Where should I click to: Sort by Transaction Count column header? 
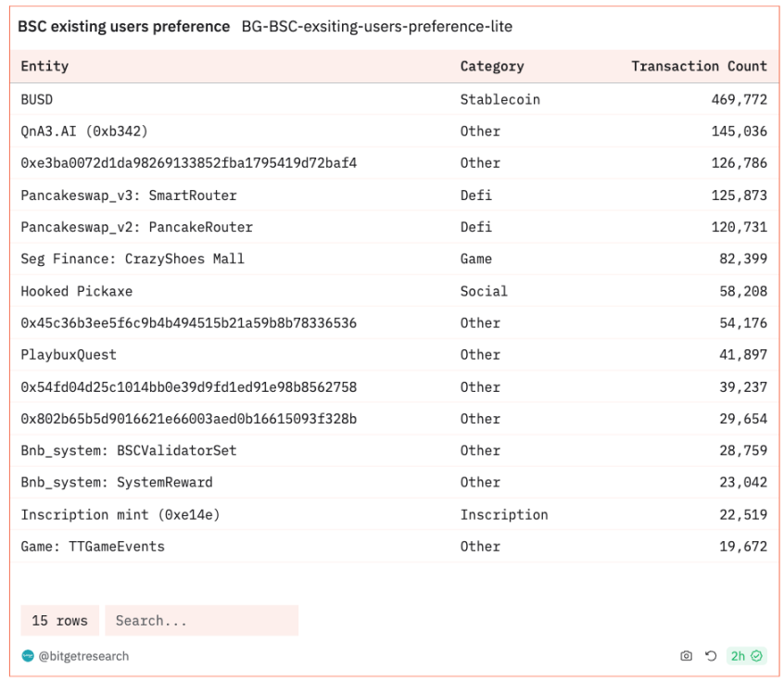699,67
